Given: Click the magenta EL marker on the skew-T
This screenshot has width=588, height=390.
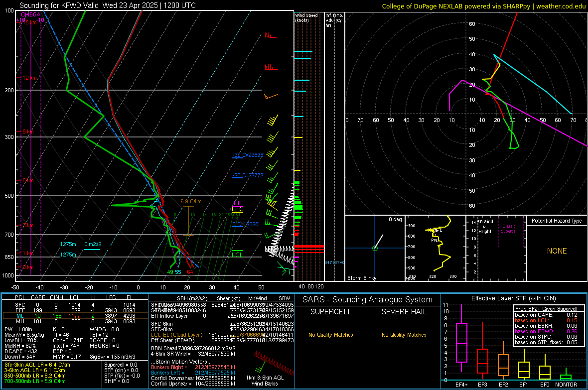Looking at the screenshot, I should (237, 203).
